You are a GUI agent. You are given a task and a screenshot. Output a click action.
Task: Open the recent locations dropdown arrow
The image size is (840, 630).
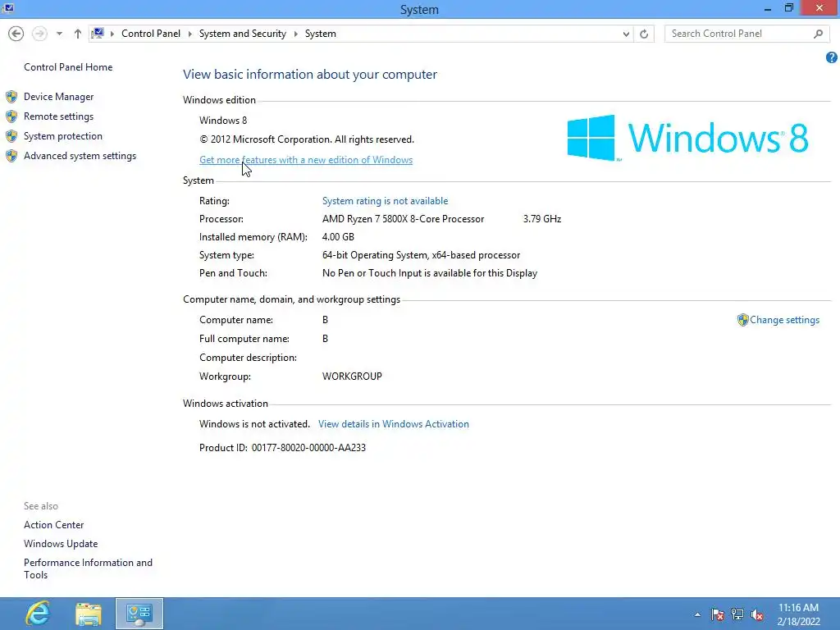(x=59, y=34)
